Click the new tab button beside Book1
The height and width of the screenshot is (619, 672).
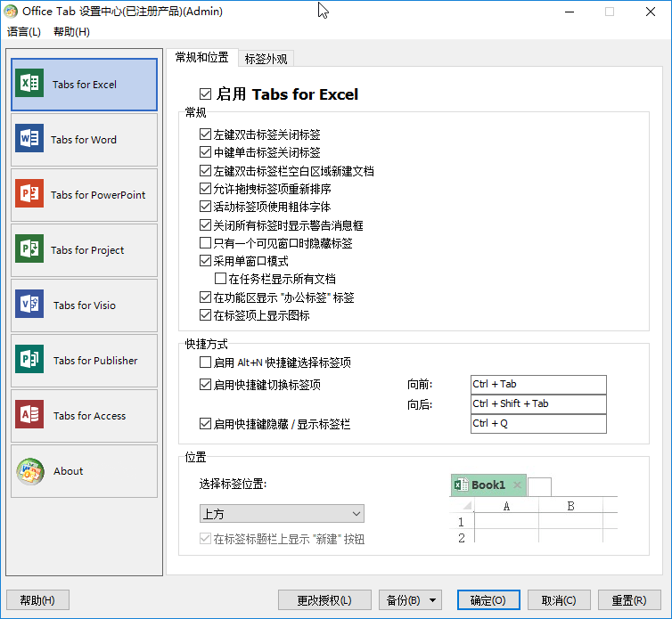click(539, 487)
